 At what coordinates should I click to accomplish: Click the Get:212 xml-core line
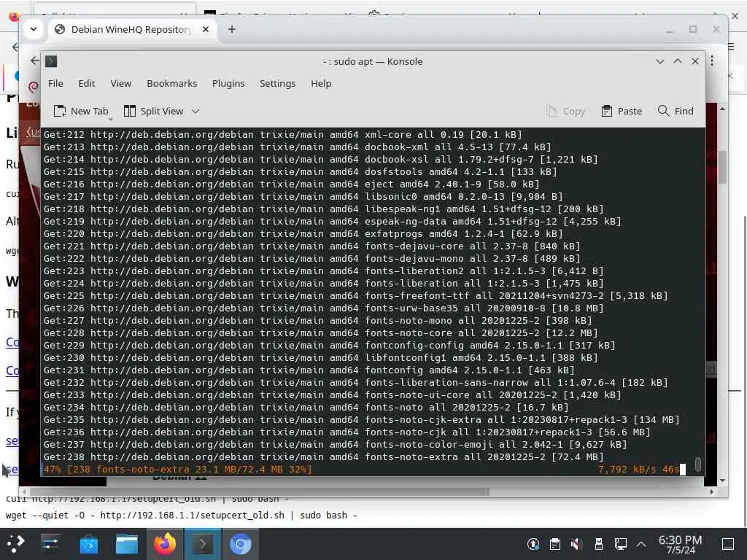[282, 134]
